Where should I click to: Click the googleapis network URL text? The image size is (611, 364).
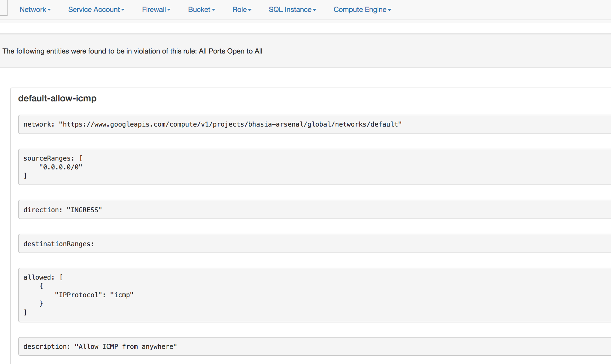230,124
